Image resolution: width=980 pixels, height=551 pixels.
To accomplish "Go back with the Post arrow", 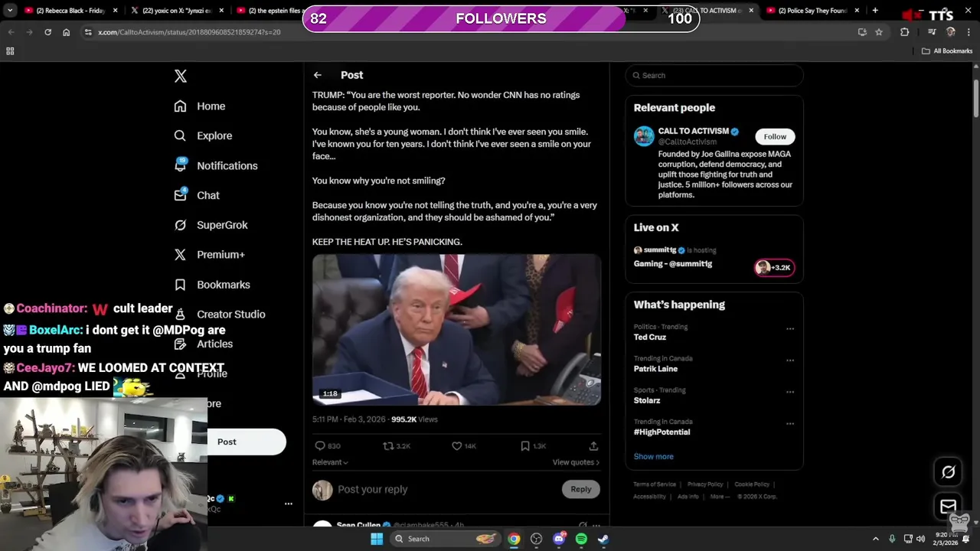I will pos(318,75).
